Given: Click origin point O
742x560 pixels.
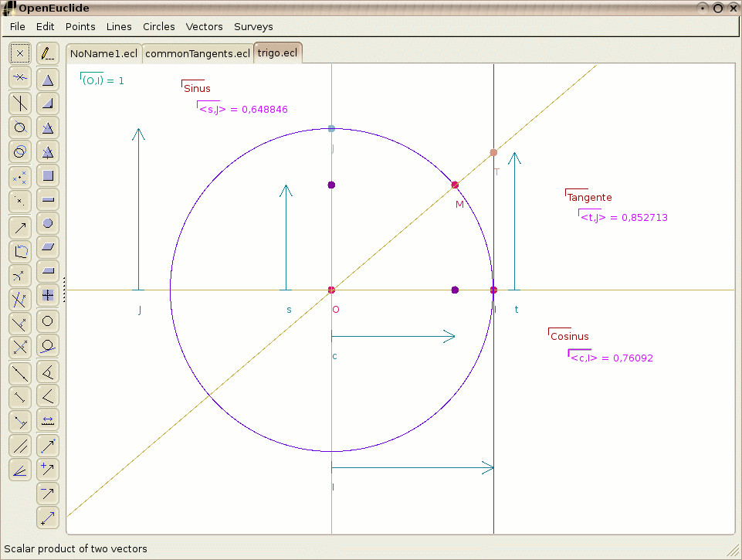Looking at the screenshot, I should click(x=331, y=290).
